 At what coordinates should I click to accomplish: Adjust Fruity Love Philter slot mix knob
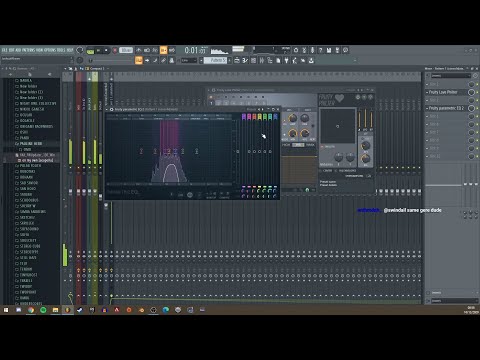coord(471,92)
